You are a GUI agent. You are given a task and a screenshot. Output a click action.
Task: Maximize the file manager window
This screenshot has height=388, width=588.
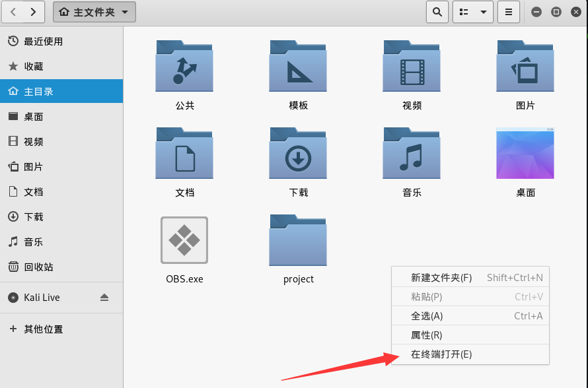coord(556,12)
